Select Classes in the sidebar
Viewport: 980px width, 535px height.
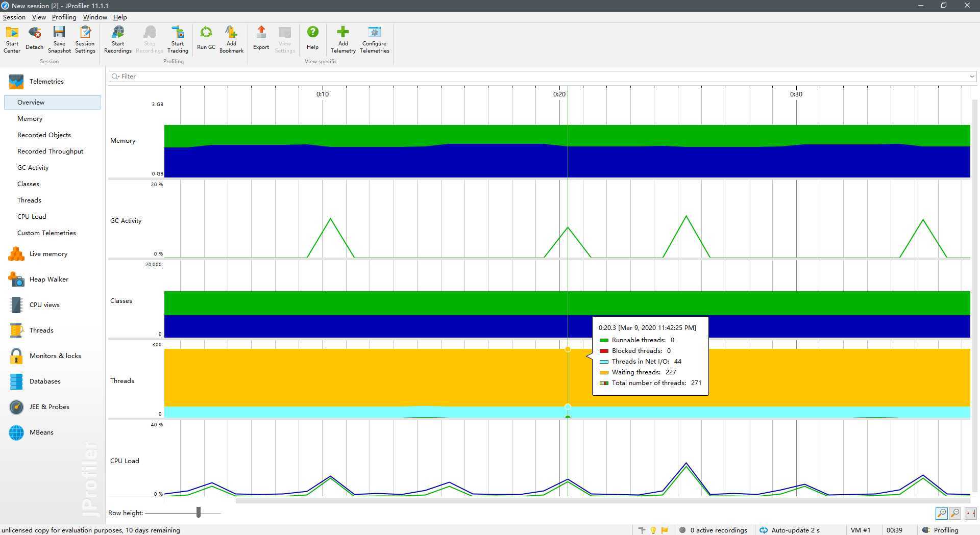(x=28, y=184)
